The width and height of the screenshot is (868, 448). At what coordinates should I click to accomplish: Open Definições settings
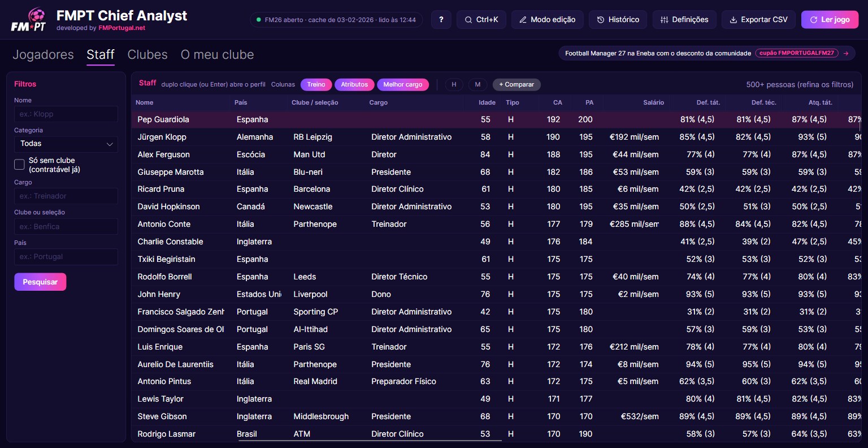pyautogui.click(x=684, y=19)
